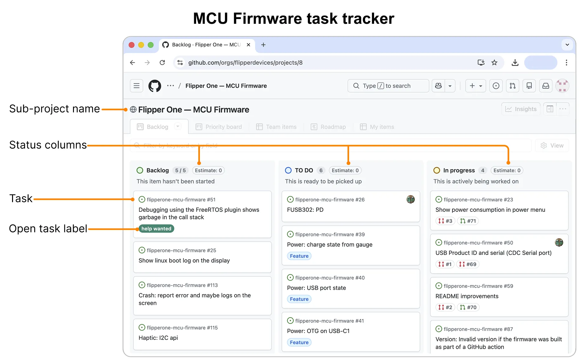The image size is (588, 364).
Task: Open Show linux boot log issue
Action: pos(184,260)
